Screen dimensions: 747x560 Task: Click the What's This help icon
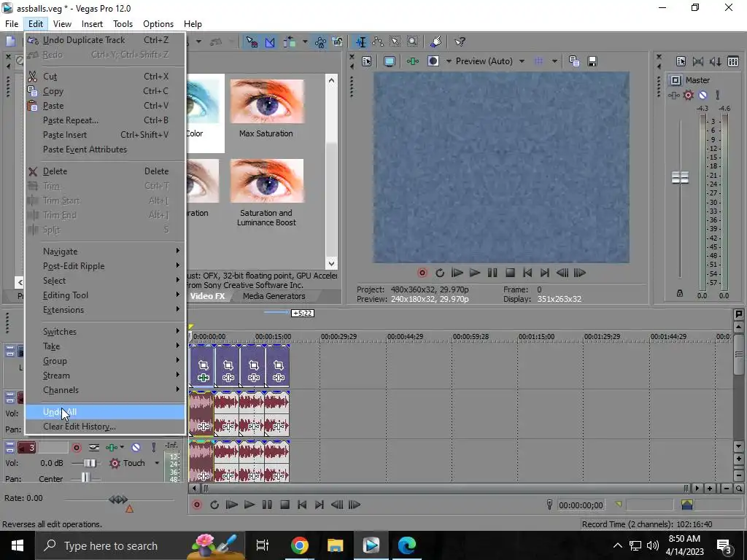(460, 42)
